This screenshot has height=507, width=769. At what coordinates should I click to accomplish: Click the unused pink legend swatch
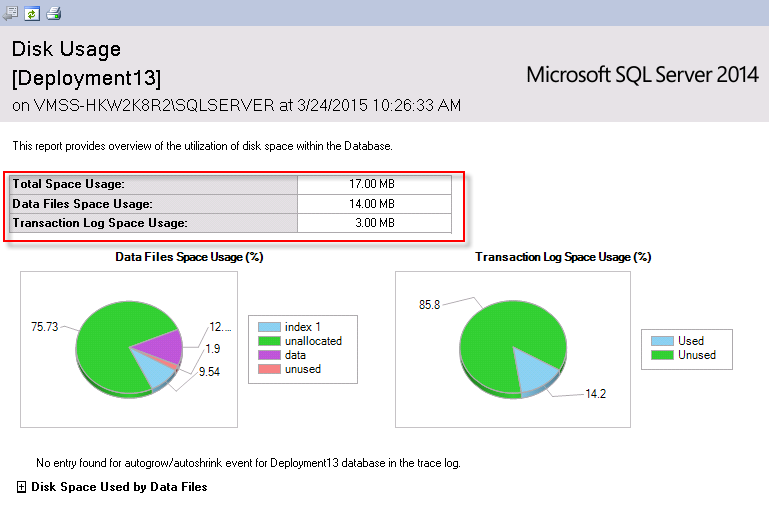[269, 369]
